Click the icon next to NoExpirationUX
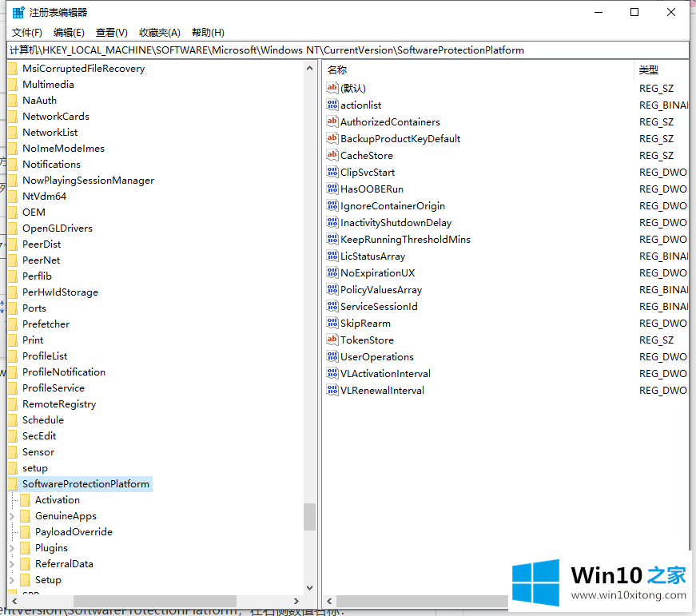696x616 pixels. (x=332, y=272)
